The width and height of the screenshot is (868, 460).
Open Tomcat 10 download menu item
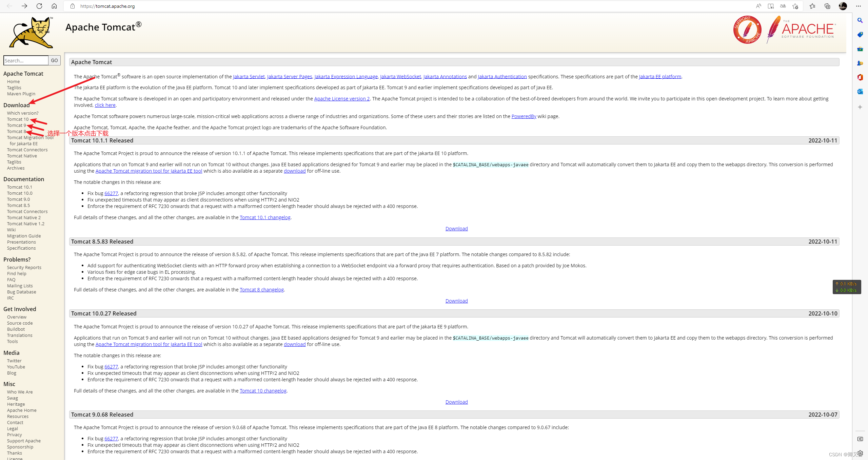(x=18, y=119)
